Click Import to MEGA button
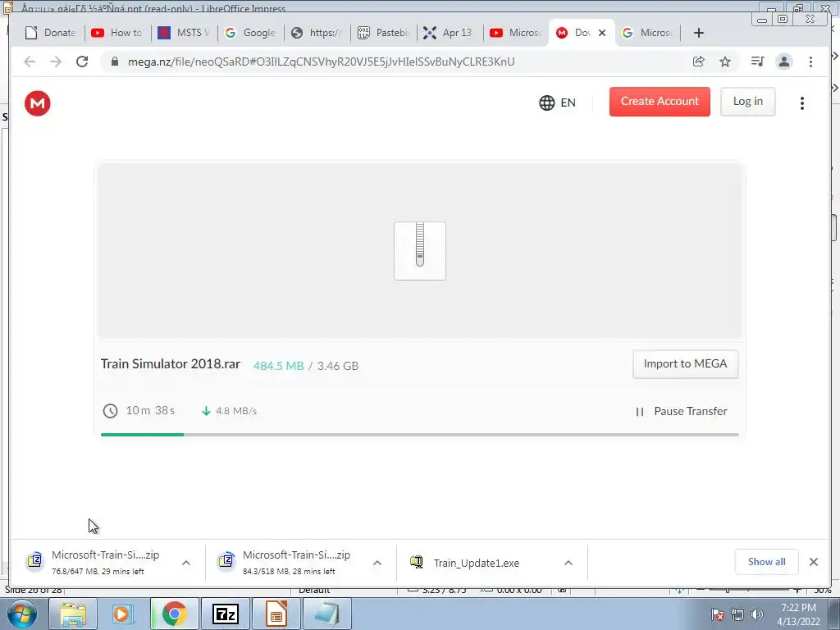 pos(685,364)
